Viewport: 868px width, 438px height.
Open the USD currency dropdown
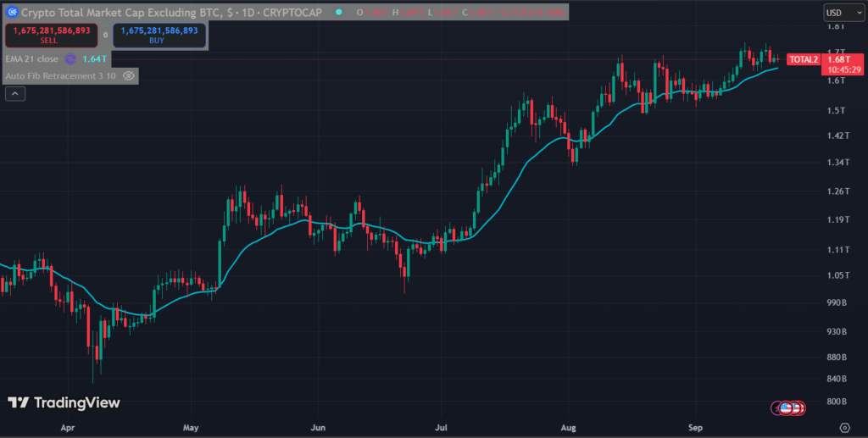(x=843, y=13)
